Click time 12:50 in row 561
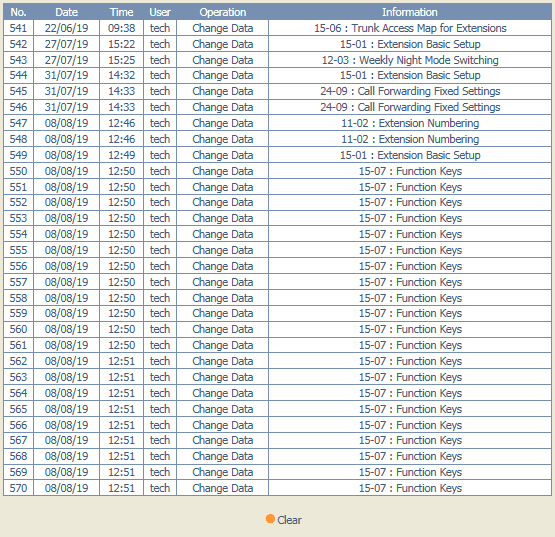Viewport: 555px width, 537px height. (x=121, y=345)
